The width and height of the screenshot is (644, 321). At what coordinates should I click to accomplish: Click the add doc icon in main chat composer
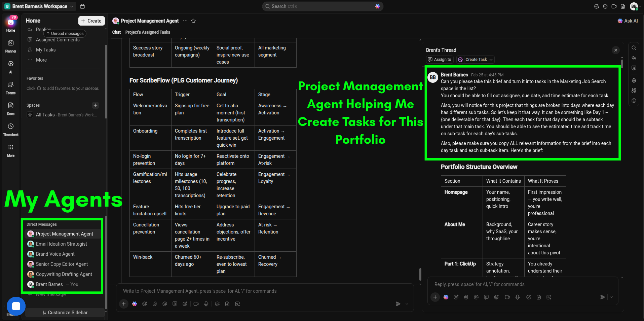click(227, 304)
